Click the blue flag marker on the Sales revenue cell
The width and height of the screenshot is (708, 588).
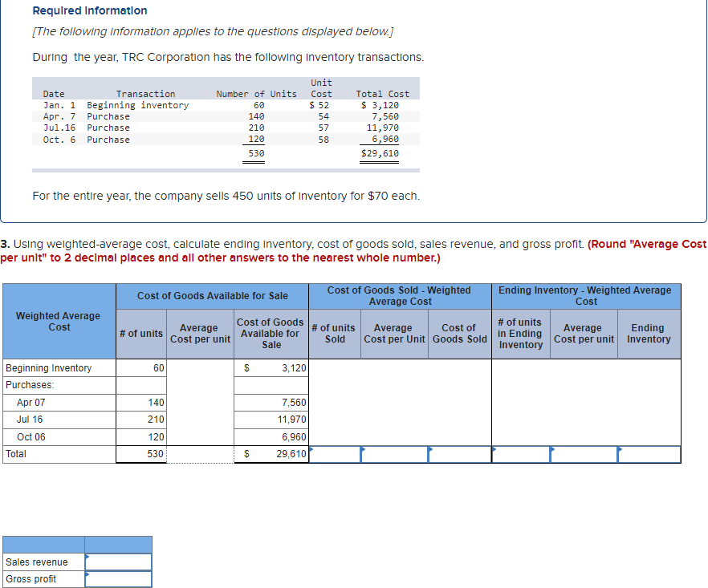87,557
